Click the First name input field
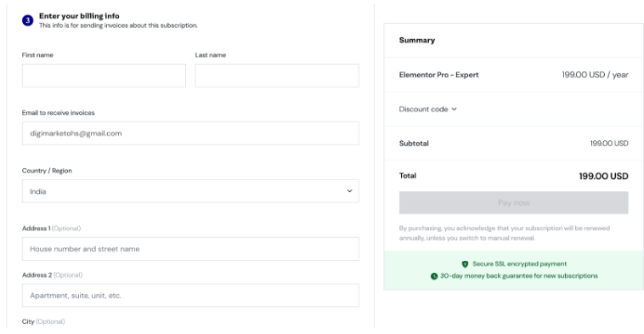 [104, 75]
